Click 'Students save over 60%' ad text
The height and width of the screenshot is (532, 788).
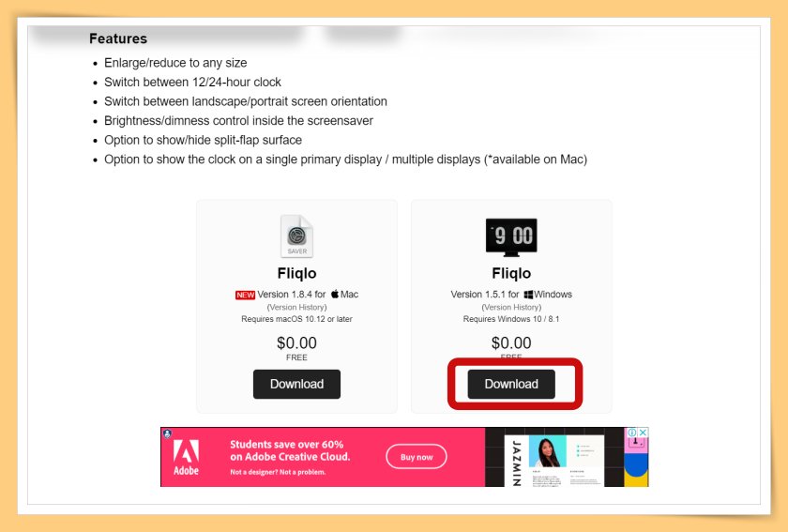tap(287, 445)
